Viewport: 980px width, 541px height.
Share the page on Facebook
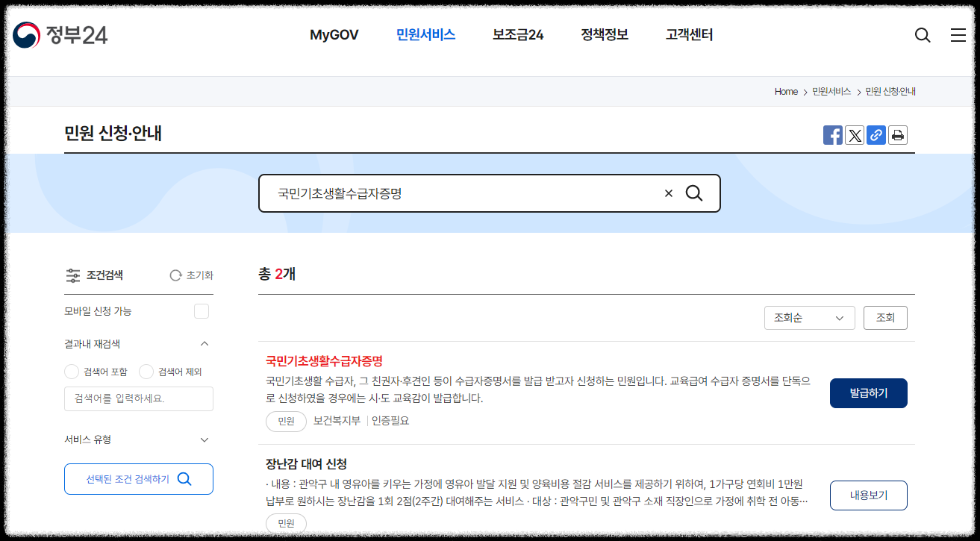click(832, 135)
